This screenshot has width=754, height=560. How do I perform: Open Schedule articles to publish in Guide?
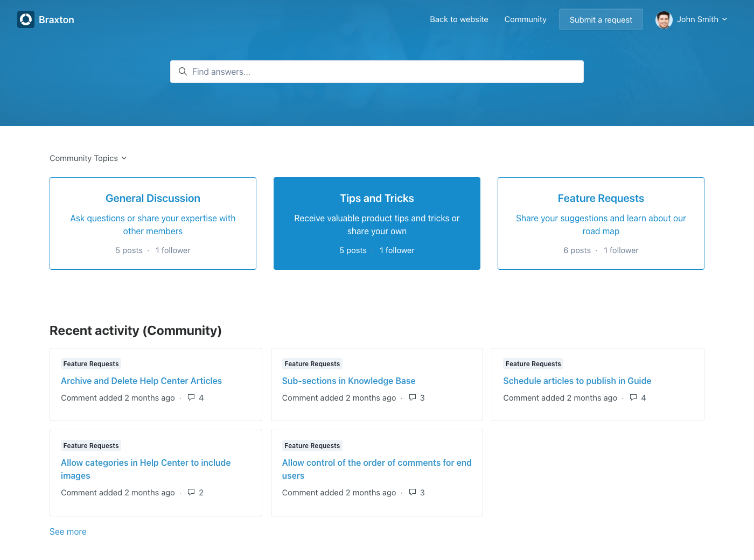[x=577, y=381]
